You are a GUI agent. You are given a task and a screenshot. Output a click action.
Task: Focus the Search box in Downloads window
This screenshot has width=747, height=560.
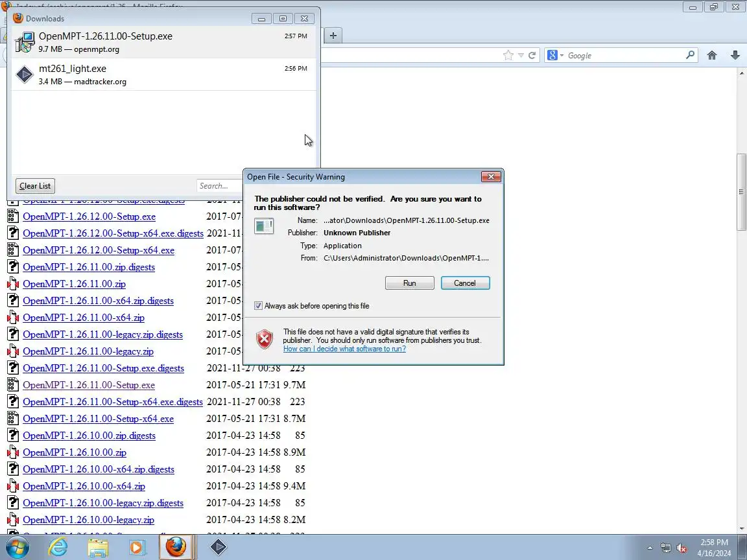click(x=220, y=186)
